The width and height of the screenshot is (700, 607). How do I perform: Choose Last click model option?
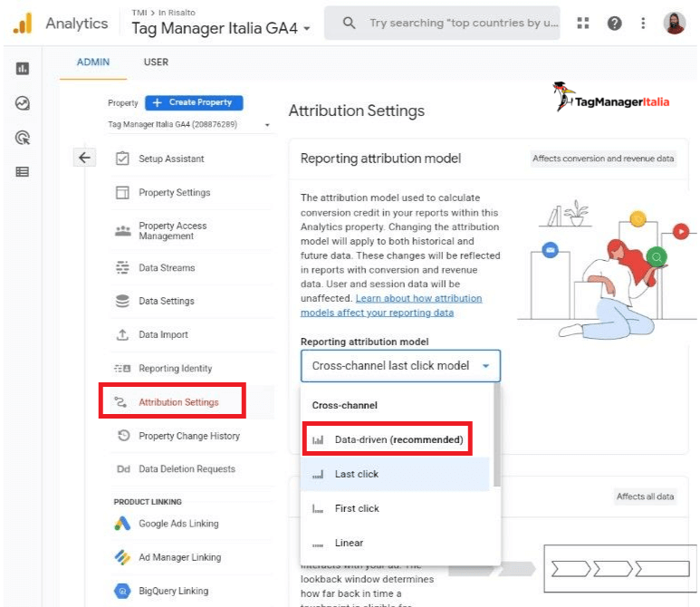pos(395,474)
